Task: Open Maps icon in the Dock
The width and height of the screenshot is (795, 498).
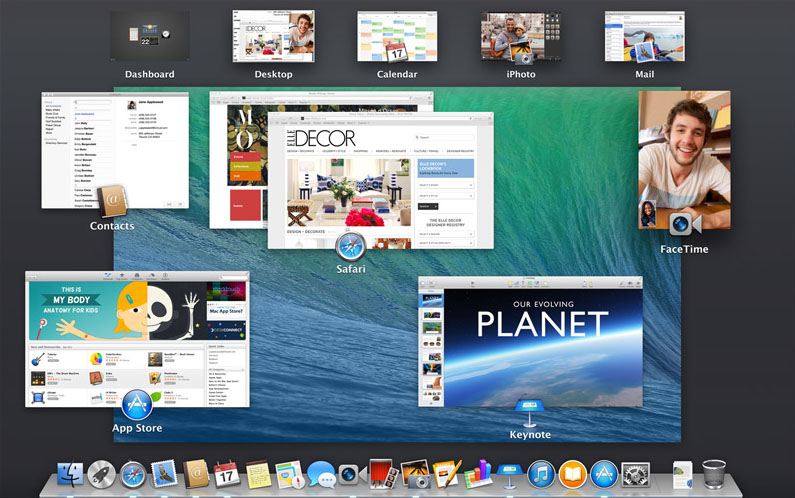Action: pos(290,474)
